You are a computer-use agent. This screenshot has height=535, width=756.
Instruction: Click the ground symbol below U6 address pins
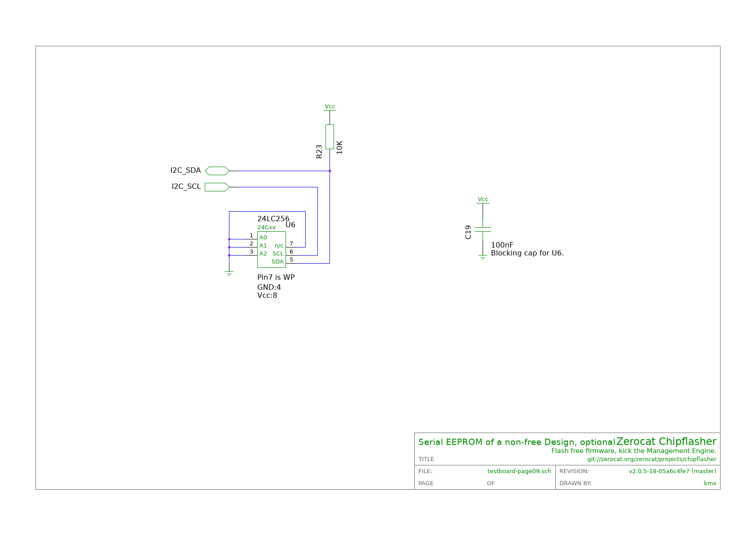pyautogui.click(x=229, y=273)
